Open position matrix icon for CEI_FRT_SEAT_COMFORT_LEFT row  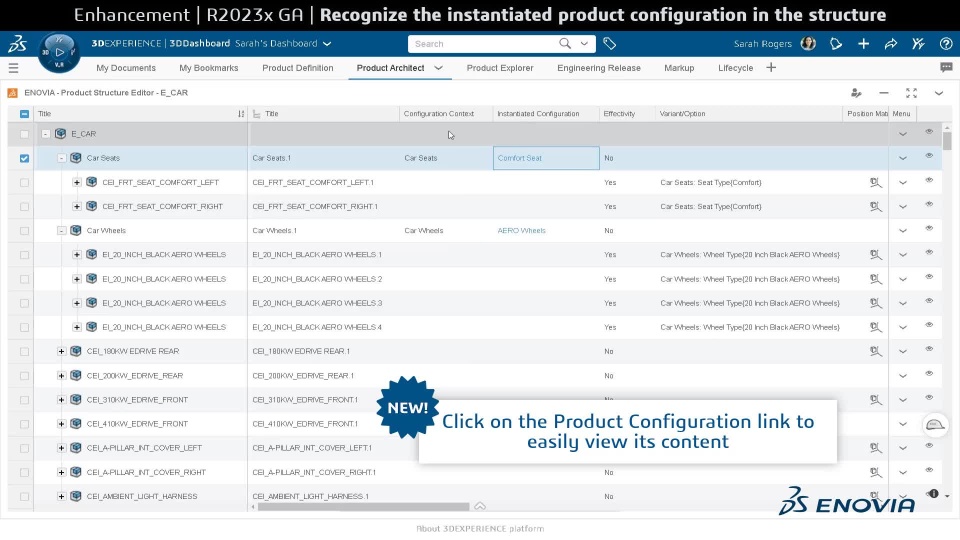876,182
